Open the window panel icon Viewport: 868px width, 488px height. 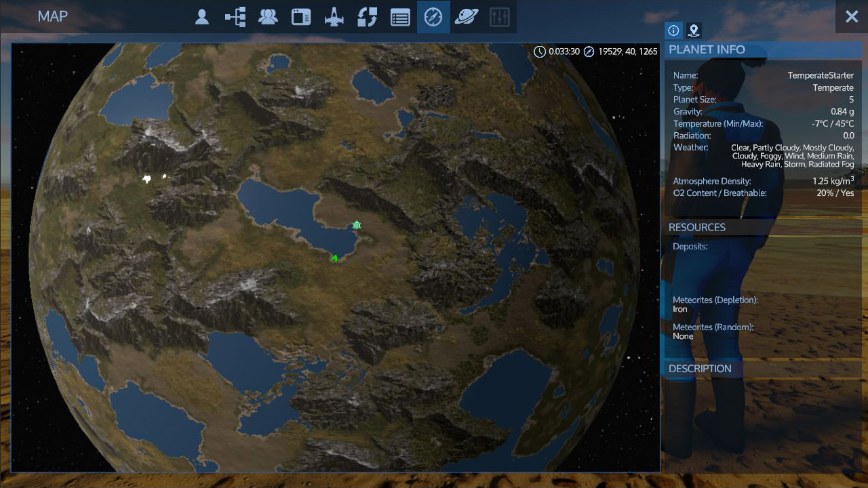(301, 17)
